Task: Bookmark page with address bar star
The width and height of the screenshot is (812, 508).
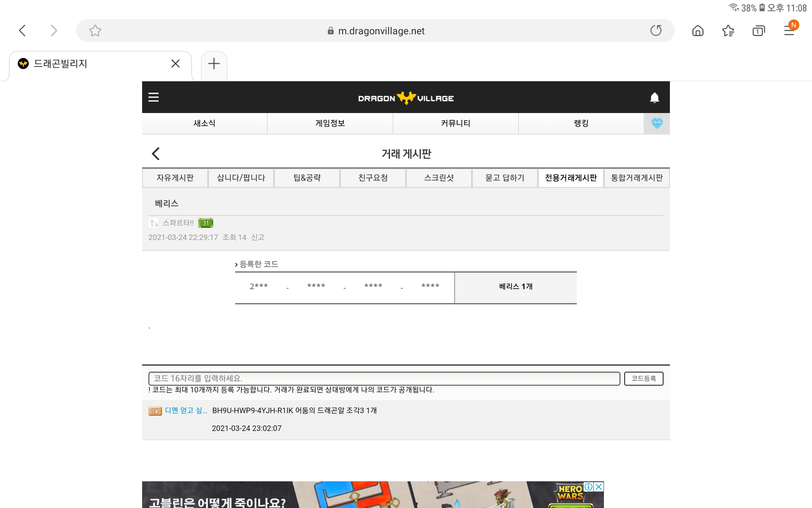Action: (x=95, y=30)
